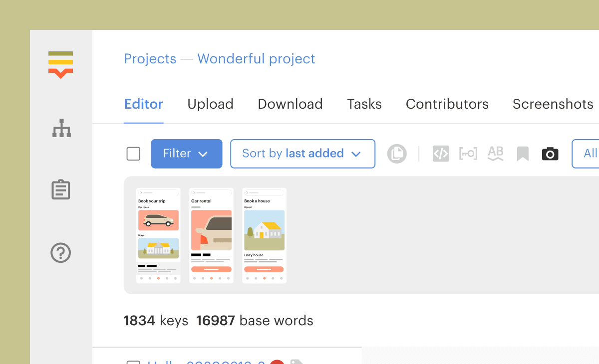Screen dimensions: 599x364
Task: Click the Lokalise logo icon
Action: tap(61, 65)
